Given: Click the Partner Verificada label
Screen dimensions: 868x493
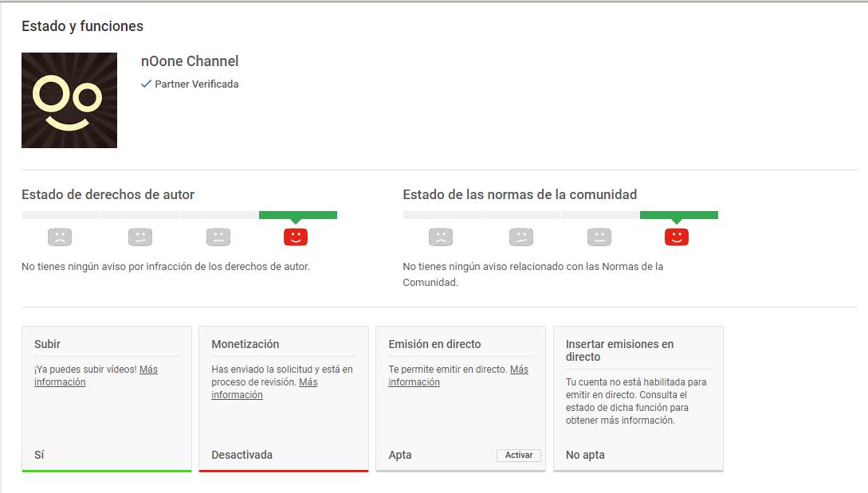Looking at the screenshot, I should [x=197, y=84].
